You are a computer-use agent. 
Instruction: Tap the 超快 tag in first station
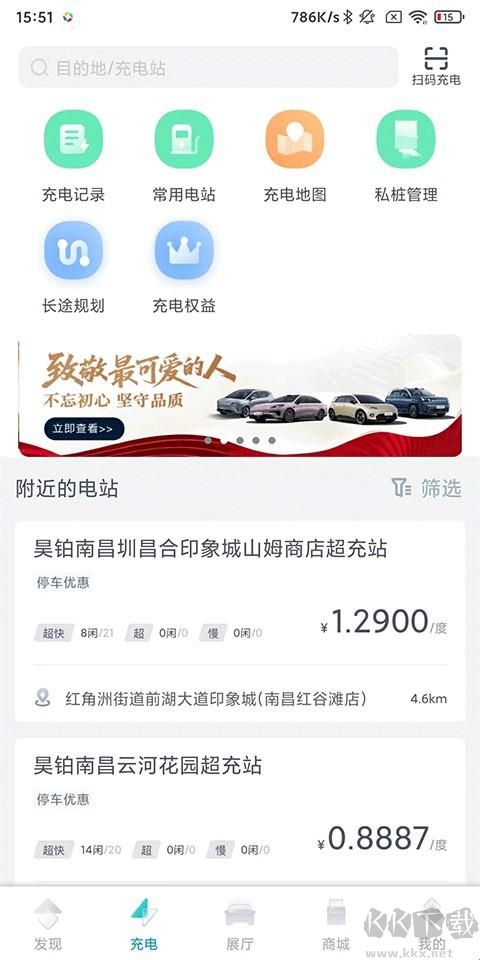[x=53, y=633]
